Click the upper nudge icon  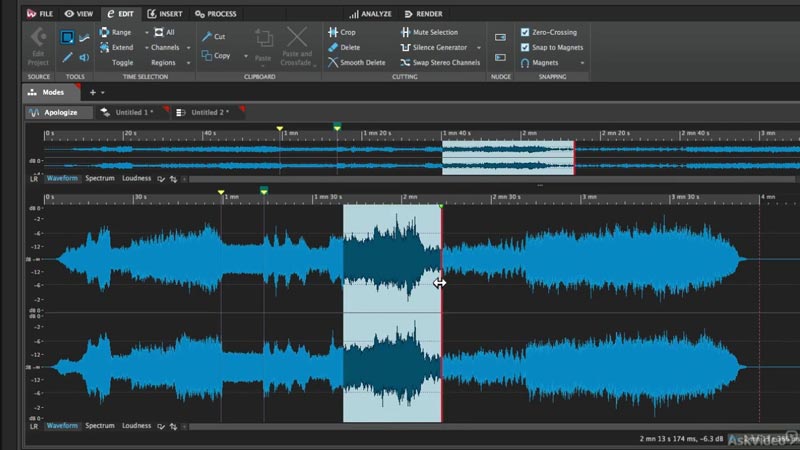point(501,37)
